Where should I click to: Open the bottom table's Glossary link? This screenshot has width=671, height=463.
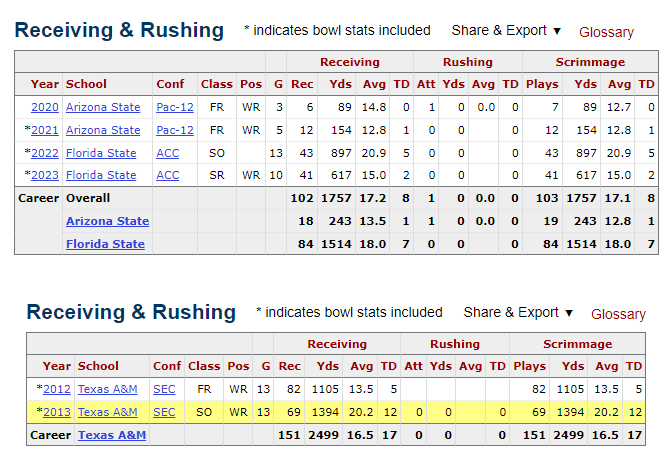click(x=618, y=314)
